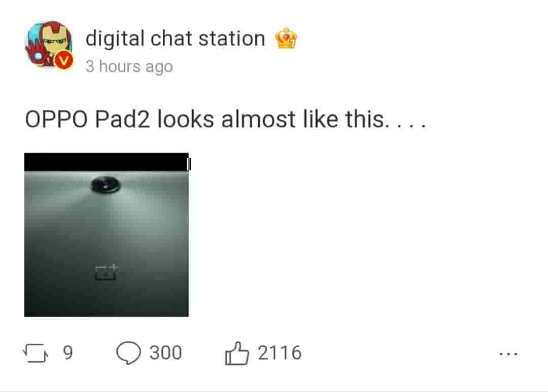Tap the gold crown member badge
548x392 pixels.
tap(286, 38)
